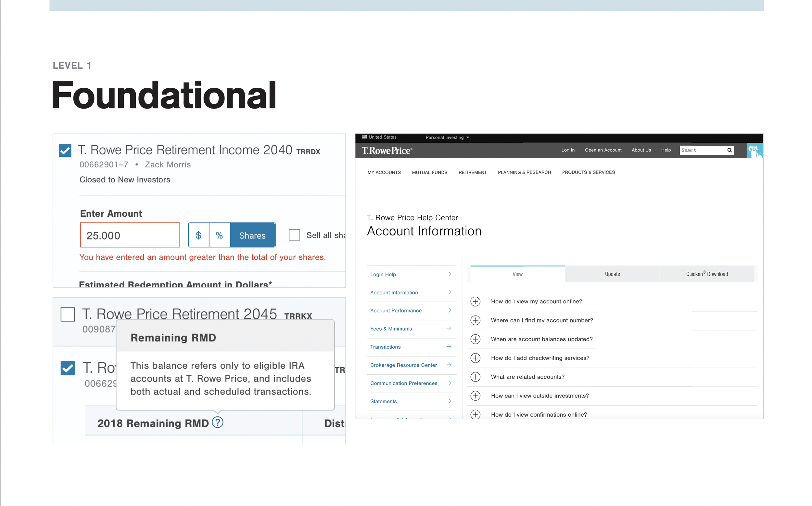Expand What are related accounts
This screenshot has height=506, width=812.
click(x=475, y=377)
